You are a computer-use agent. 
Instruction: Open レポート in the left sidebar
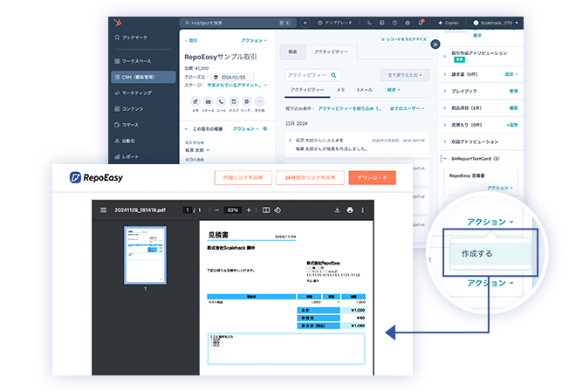[x=127, y=156]
